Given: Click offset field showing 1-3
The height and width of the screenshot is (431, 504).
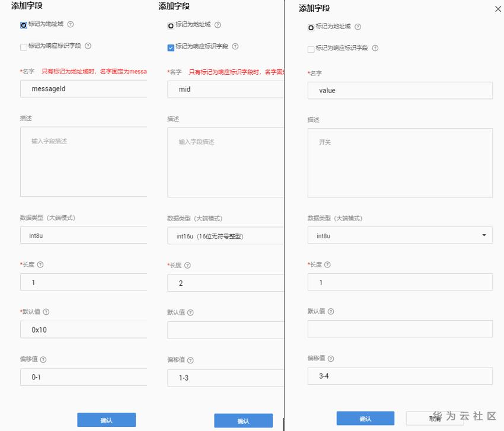Looking at the screenshot, I should point(226,378).
